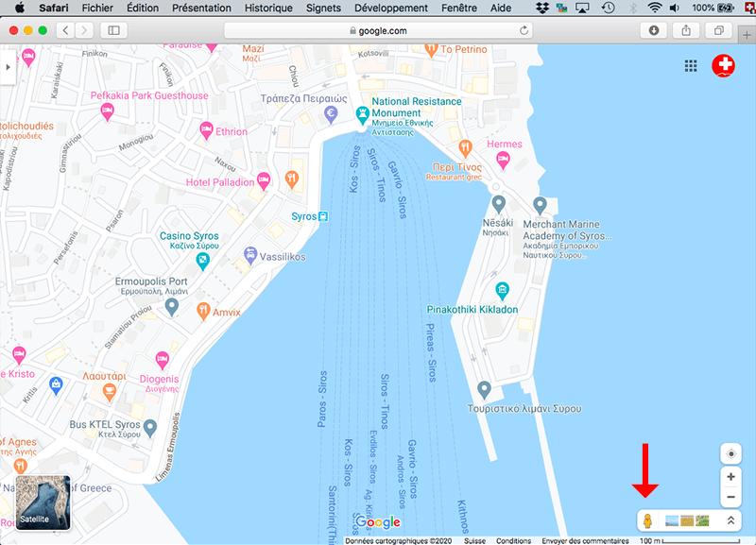Click the Envoyer des commentaires link
756x545 pixels.
coord(585,540)
